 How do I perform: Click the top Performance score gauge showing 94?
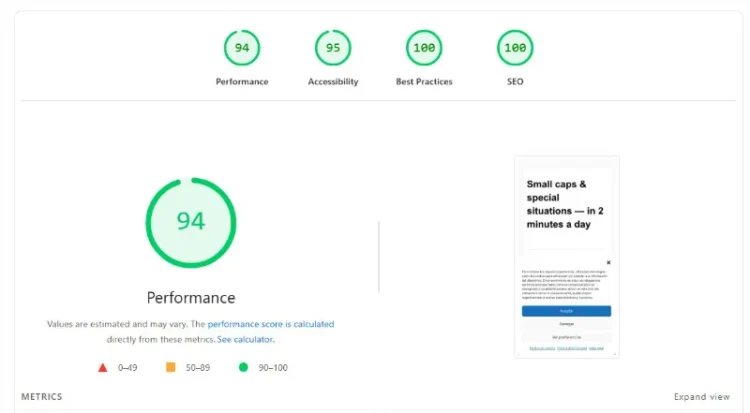242,48
